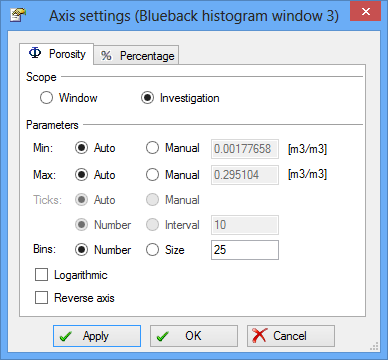Click the window resize grip corner
388x360 pixels.
(375, 346)
